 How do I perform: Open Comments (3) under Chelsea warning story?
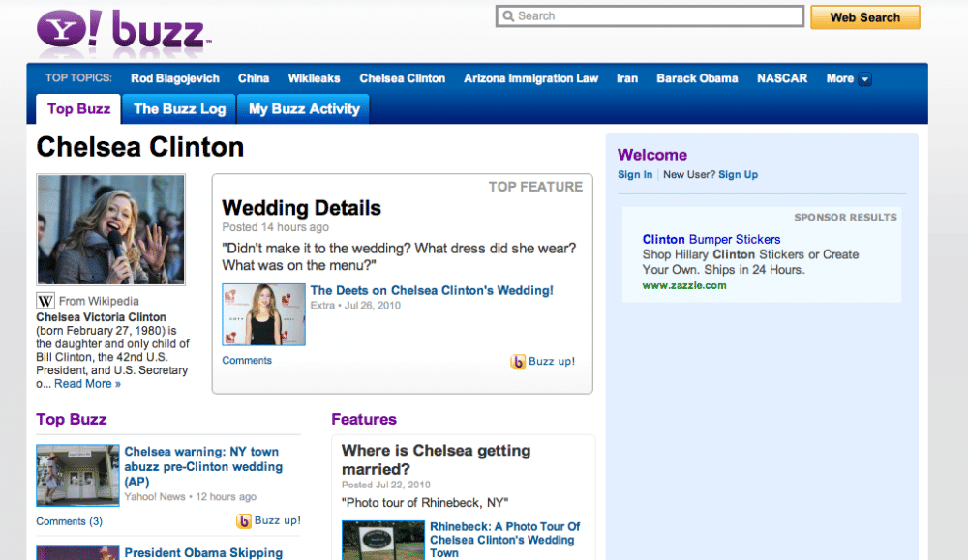[69, 521]
